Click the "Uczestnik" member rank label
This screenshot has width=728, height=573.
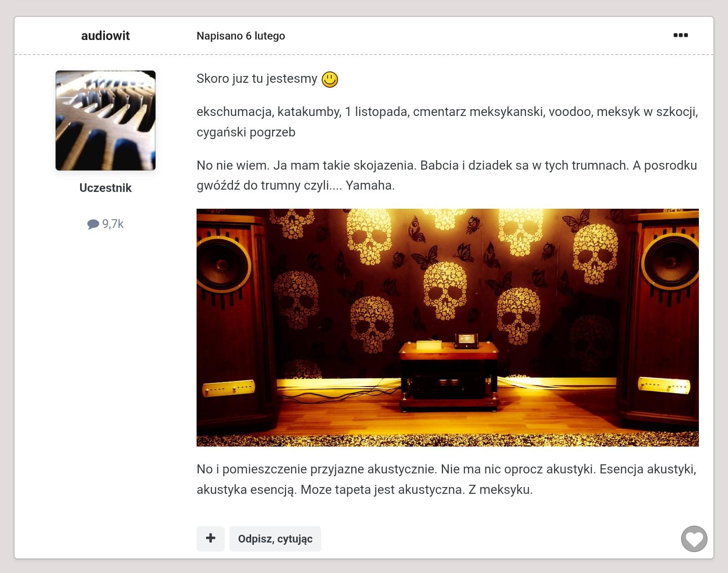tap(105, 188)
